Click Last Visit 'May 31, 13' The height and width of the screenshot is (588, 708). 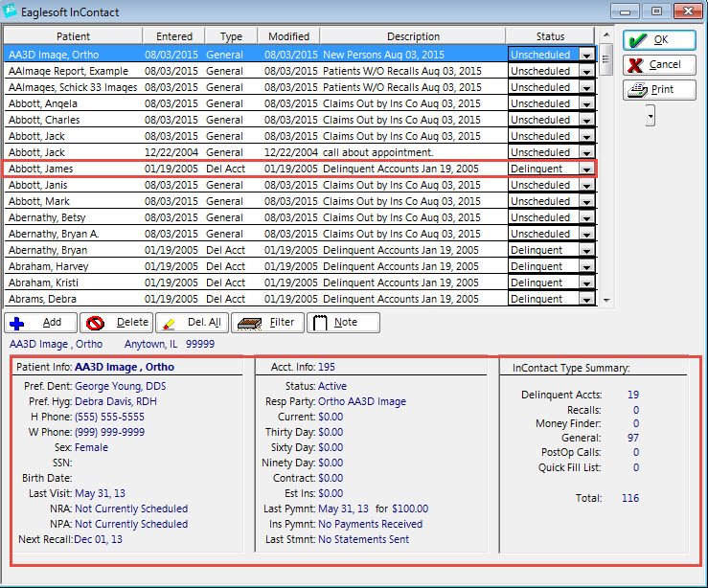[x=100, y=494]
